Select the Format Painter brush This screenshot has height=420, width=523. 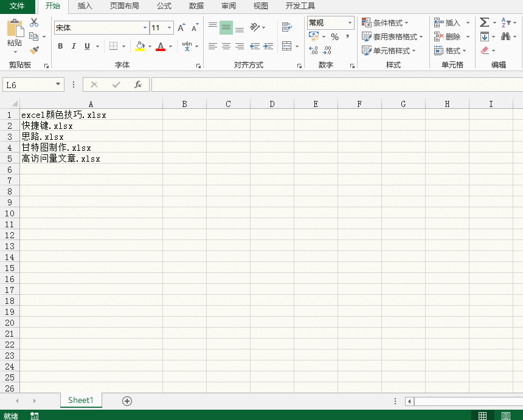tap(33, 50)
